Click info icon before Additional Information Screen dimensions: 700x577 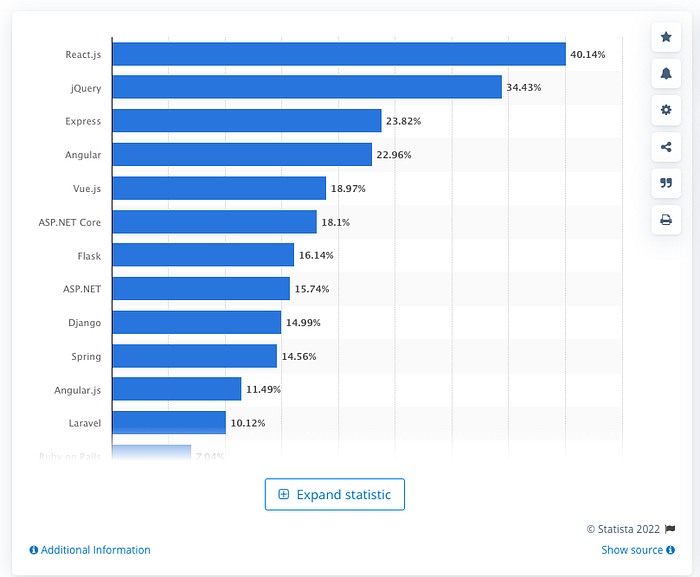click(33, 550)
